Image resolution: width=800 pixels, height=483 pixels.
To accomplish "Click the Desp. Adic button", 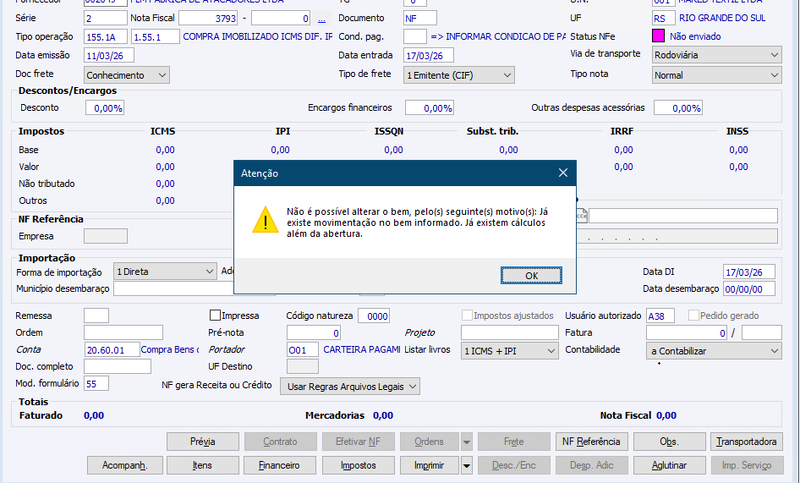I will point(591,465).
